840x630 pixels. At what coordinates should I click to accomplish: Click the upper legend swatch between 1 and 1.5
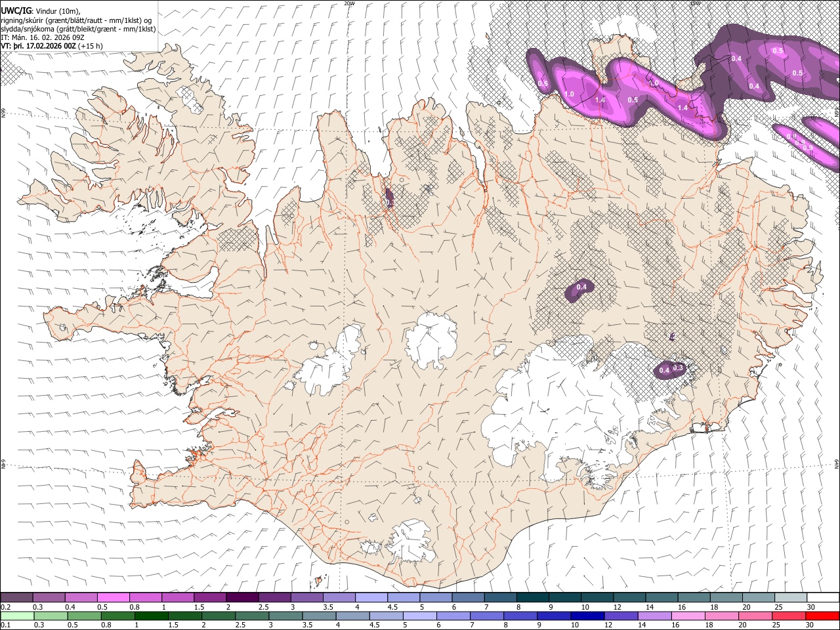pos(178,597)
